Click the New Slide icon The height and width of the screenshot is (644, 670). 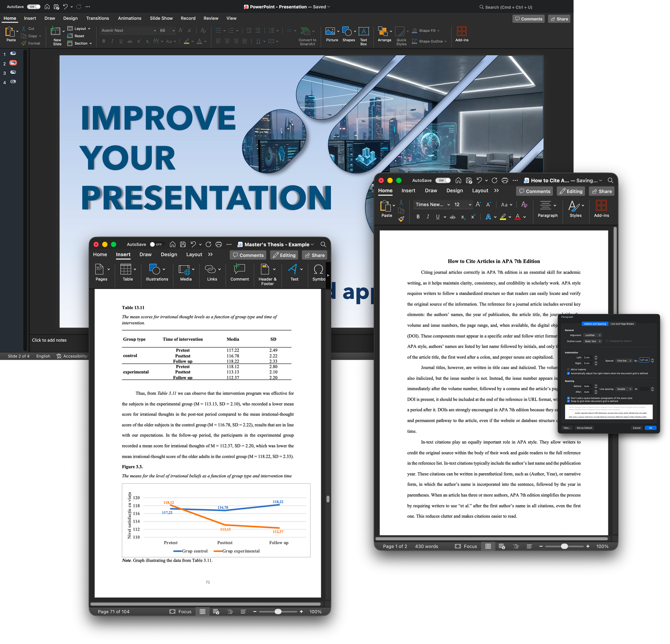pos(55,31)
